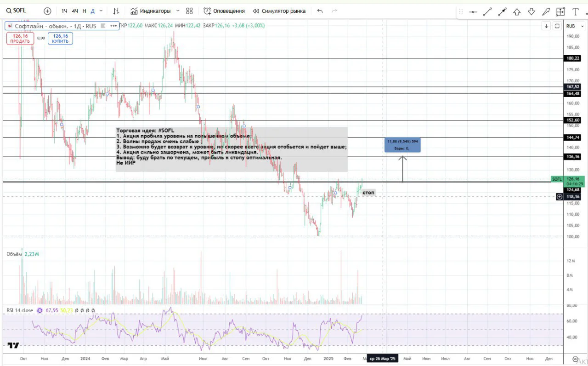588x366 pixels.
Task: Select the blue price range info box
Action: 403,145
